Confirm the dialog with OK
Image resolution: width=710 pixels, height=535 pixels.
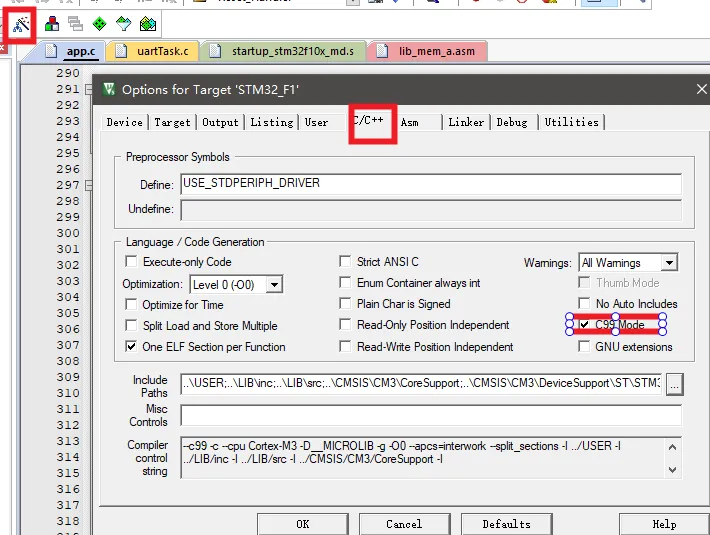point(303,524)
